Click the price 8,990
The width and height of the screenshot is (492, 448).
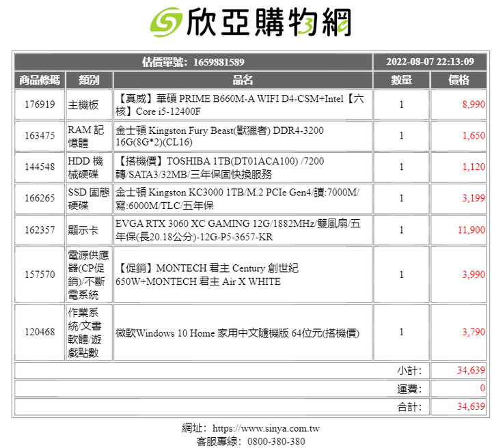pyautogui.click(x=474, y=104)
